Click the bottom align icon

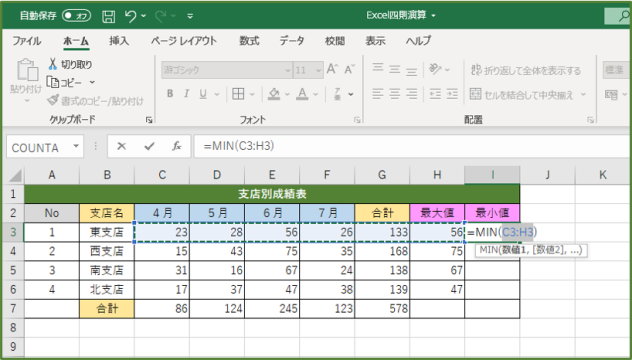(x=412, y=71)
